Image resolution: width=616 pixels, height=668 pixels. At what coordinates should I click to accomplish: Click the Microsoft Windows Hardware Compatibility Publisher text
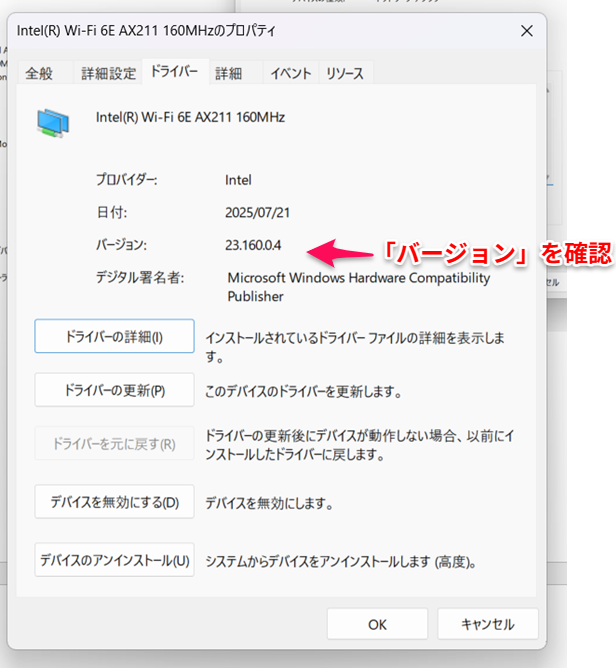click(359, 287)
